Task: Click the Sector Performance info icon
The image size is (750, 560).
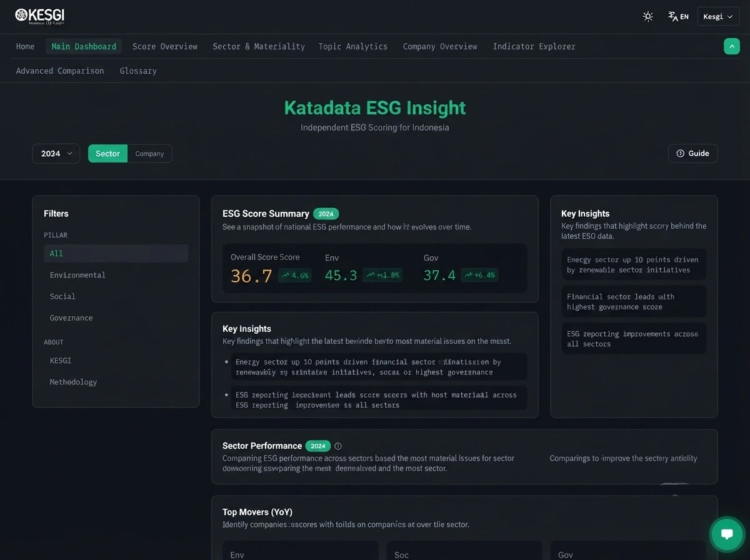Action: click(338, 446)
